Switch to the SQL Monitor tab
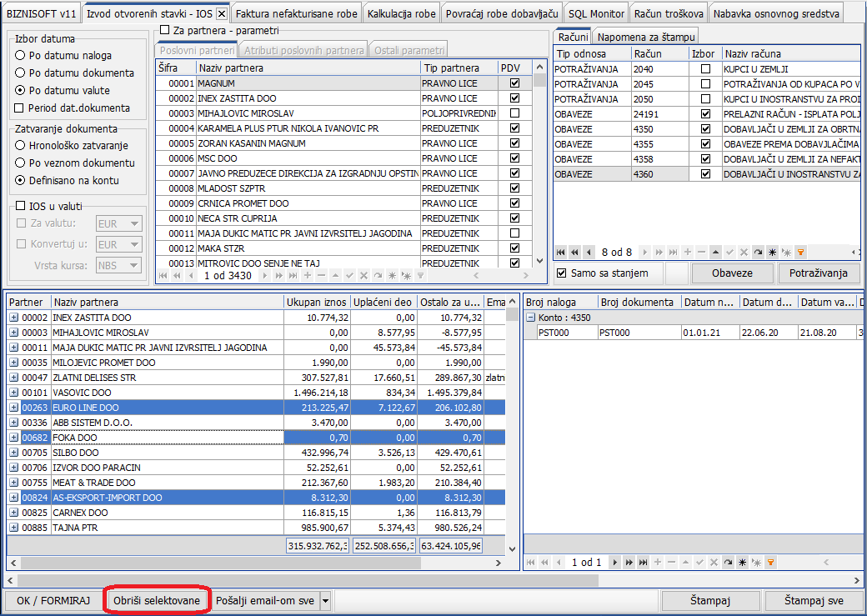867x616 pixels. (x=595, y=13)
